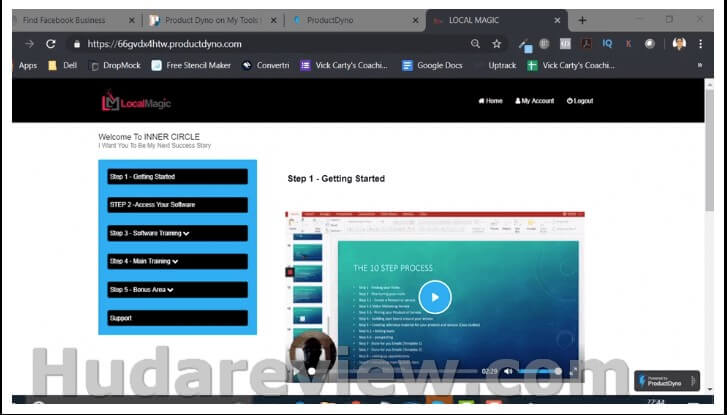The height and width of the screenshot is (415, 727).
Task: Switch to the ProductDyno tab
Action: (x=330, y=20)
